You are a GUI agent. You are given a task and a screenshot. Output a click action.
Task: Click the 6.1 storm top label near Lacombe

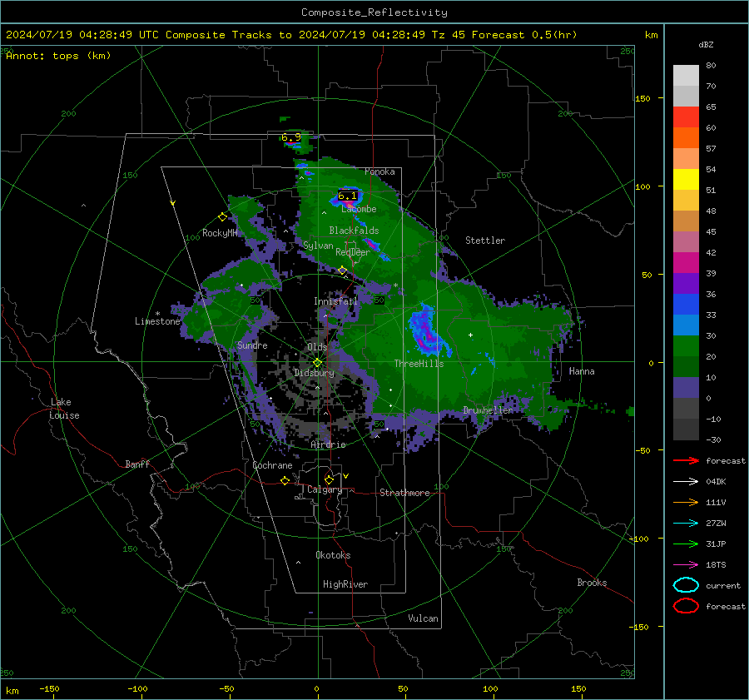click(347, 196)
